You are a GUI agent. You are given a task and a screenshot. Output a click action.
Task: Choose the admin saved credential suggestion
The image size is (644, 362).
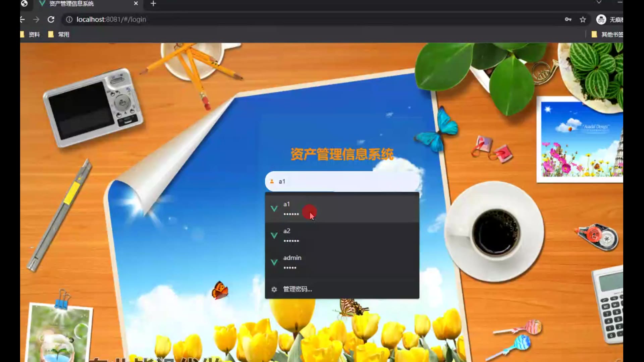[x=342, y=262]
